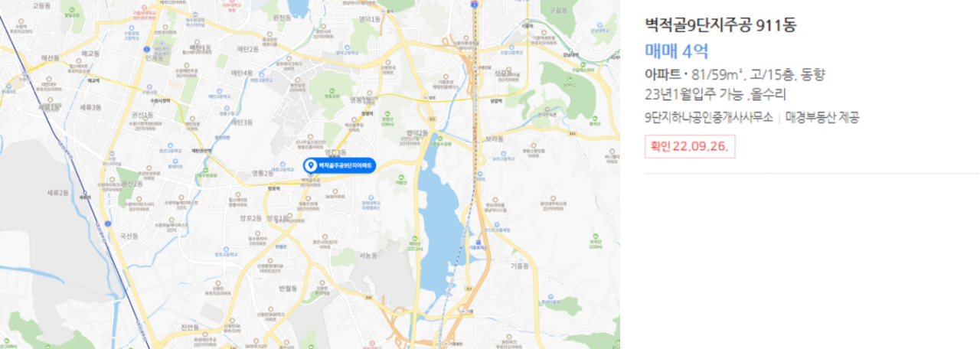Click the 매교역 station marker
The image size is (980, 349).
pyautogui.click(x=93, y=80)
